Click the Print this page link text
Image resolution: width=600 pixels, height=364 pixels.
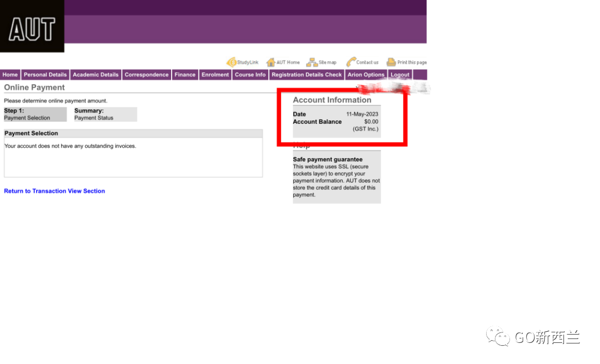(412, 62)
